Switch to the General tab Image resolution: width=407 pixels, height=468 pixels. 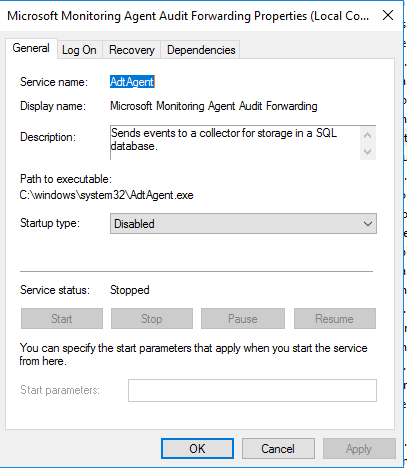point(31,48)
